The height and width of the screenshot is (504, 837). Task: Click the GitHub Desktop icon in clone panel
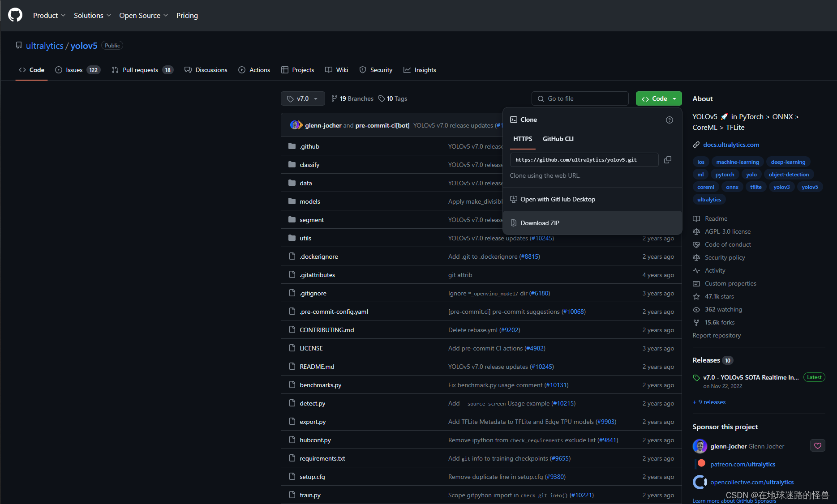[x=514, y=199]
